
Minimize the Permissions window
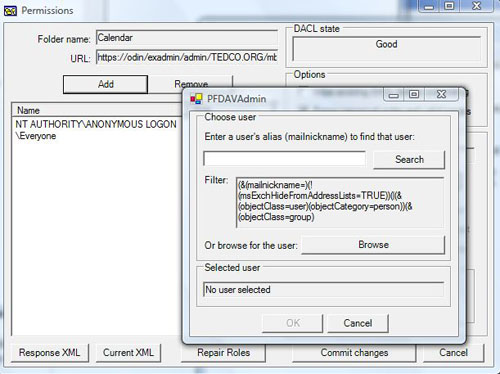429,6
